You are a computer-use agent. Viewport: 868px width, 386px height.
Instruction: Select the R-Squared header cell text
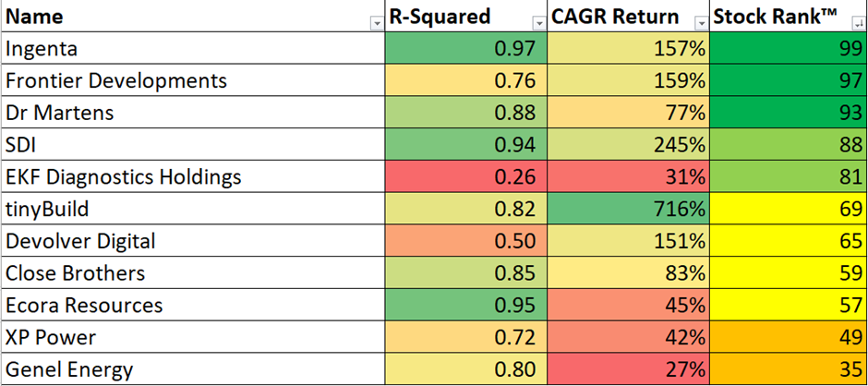point(438,17)
